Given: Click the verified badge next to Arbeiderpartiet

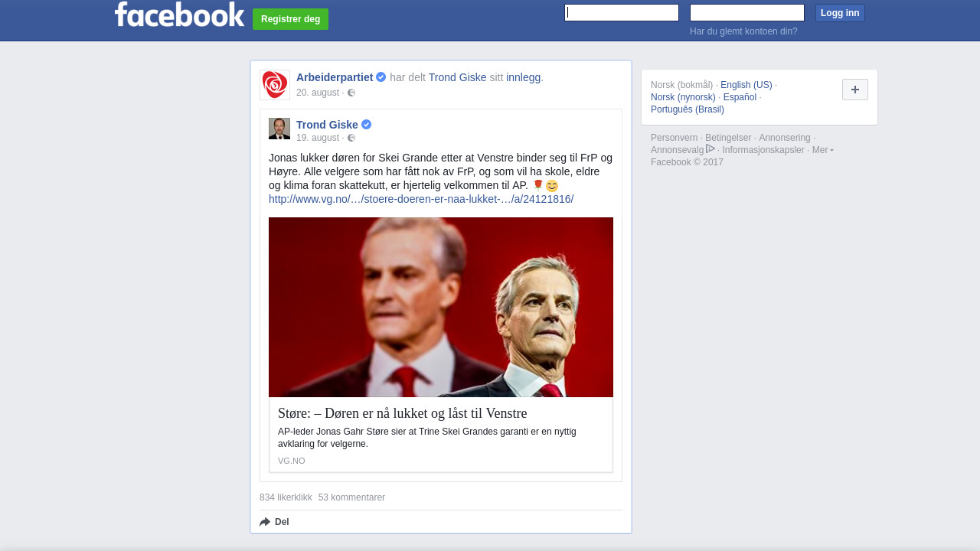Looking at the screenshot, I should pos(381,77).
